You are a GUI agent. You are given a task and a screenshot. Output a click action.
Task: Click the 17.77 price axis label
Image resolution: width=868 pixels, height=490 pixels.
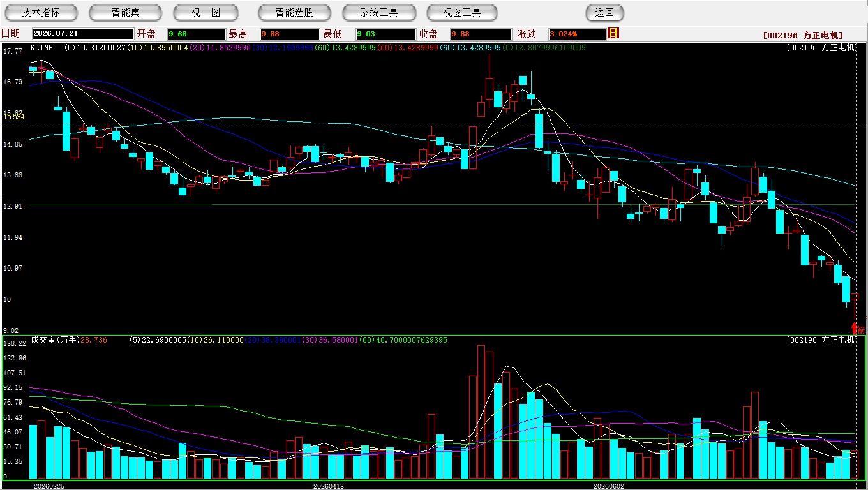click(13, 50)
